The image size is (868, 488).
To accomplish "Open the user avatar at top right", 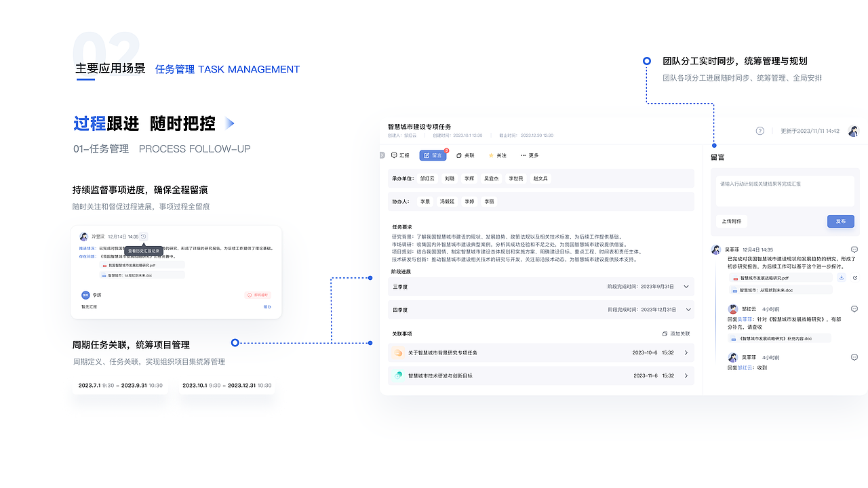I will coord(852,131).
